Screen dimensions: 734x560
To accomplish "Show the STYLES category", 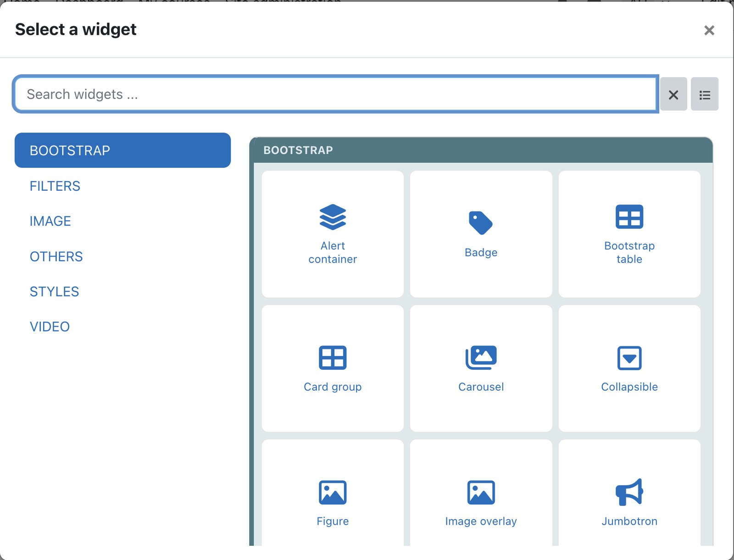I will pos(122,292).
